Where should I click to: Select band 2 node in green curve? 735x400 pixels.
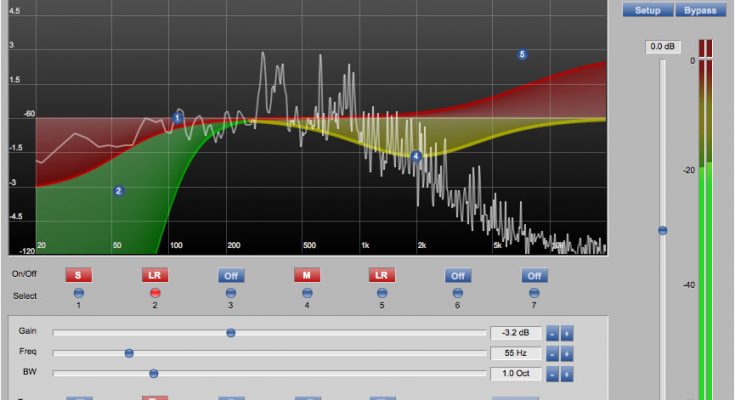[118, 191]
